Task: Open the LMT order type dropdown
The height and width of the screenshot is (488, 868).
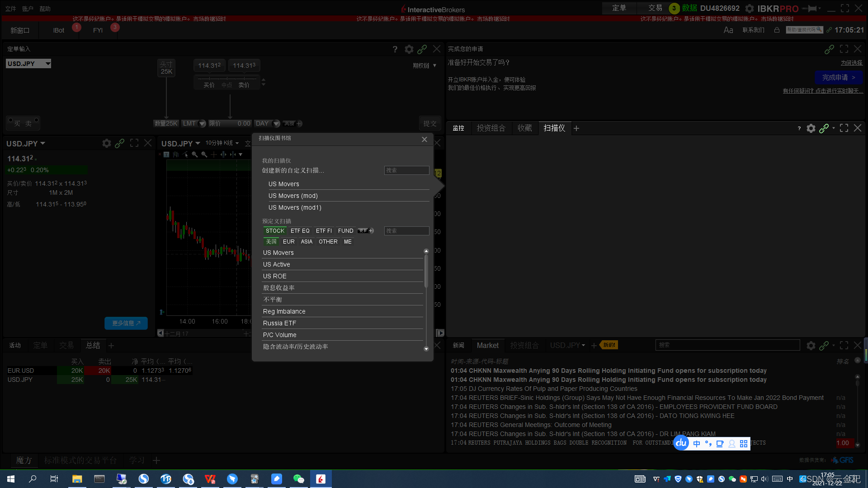Action: tap(202, 123)
